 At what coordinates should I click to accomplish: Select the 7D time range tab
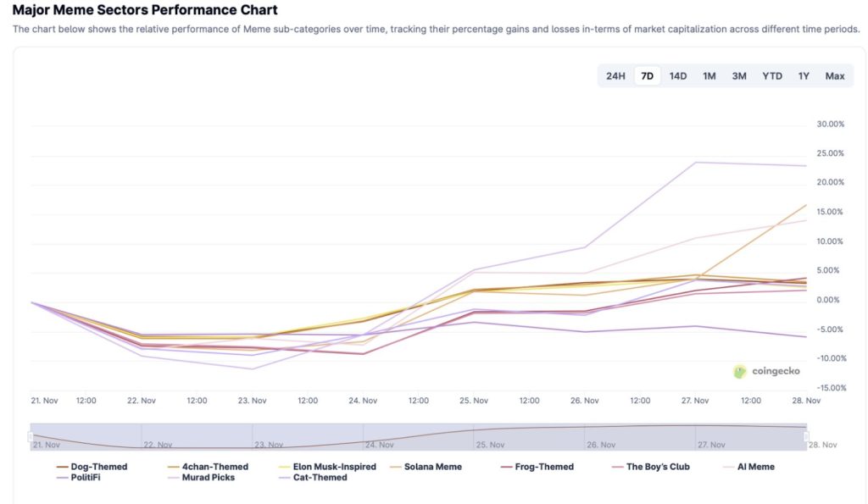pos(647,76)
